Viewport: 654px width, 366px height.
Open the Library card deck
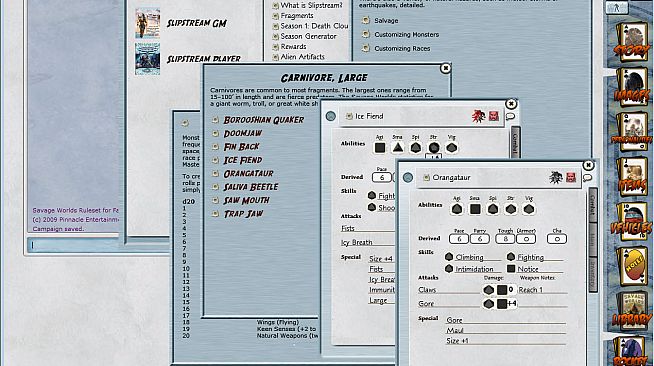point(633,312)
